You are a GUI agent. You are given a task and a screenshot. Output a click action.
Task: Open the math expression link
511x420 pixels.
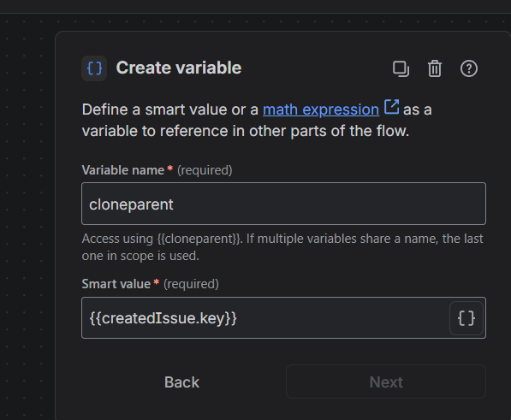pos(321,109)
